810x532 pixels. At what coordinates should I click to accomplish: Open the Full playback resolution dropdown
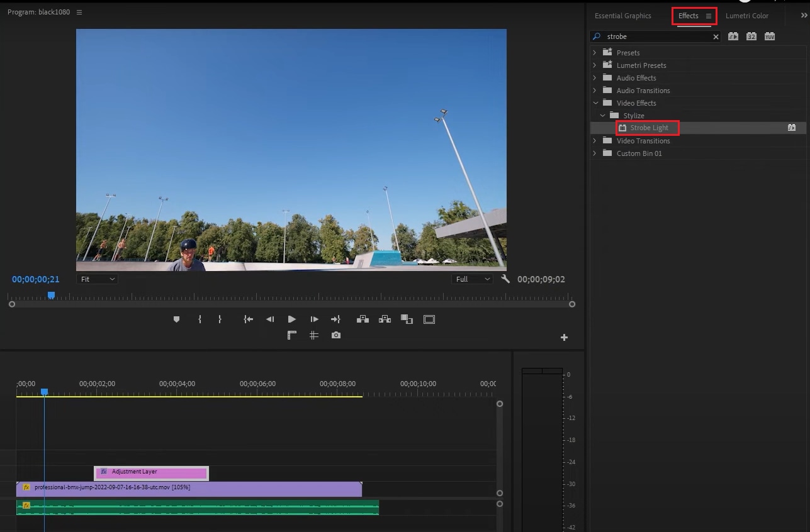coord(471,279)
